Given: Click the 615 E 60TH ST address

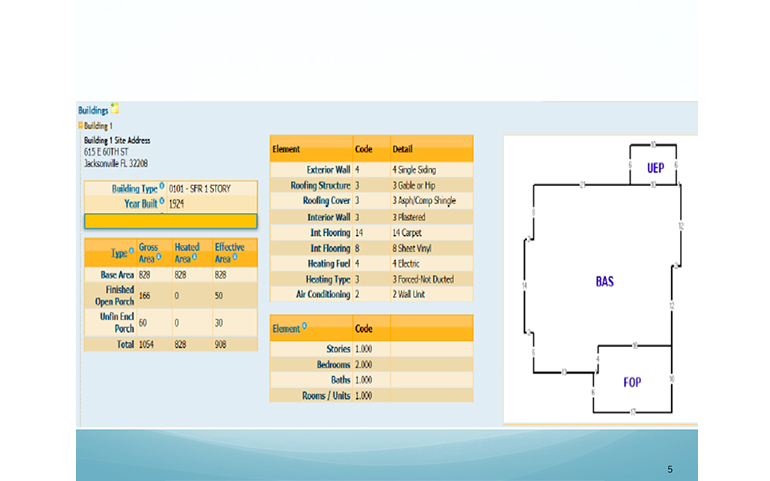Looking at the screenshot, I should click(107, 152).
